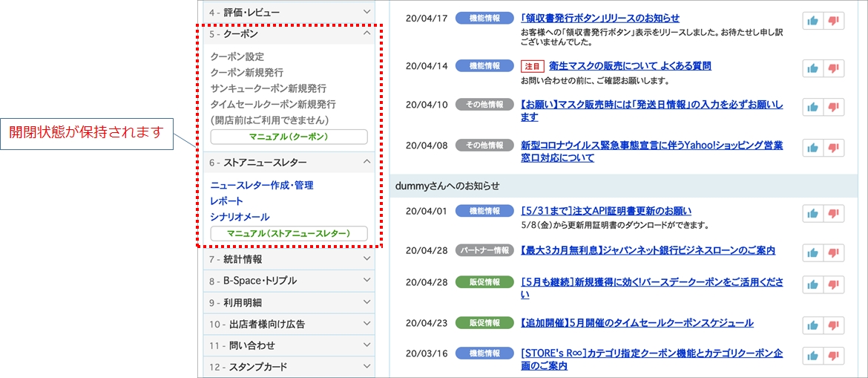Click the red 注目 badge
868x378 pixels.
click(533, 66)
